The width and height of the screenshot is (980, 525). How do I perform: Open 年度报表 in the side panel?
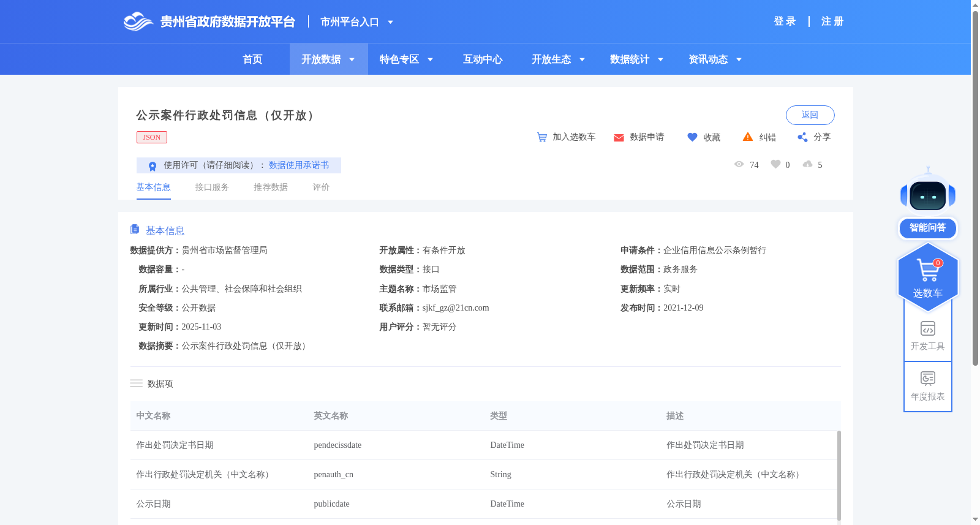[x=928, y=387]
